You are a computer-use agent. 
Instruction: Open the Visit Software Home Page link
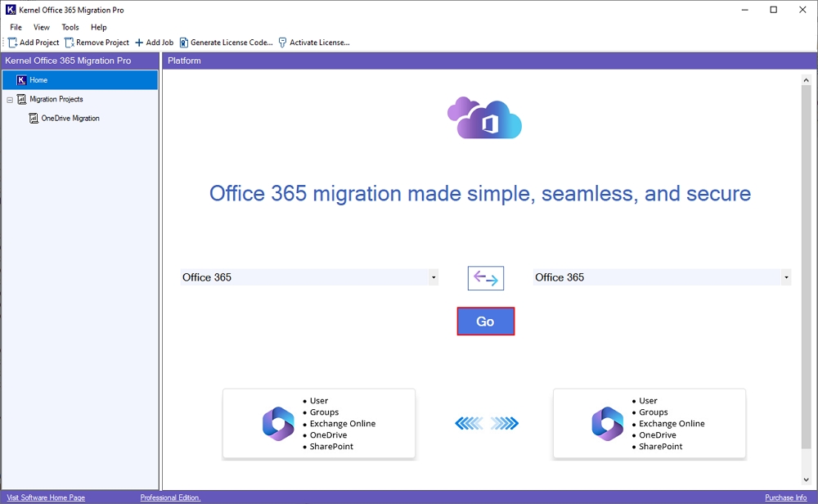click(x=45, y=497)
